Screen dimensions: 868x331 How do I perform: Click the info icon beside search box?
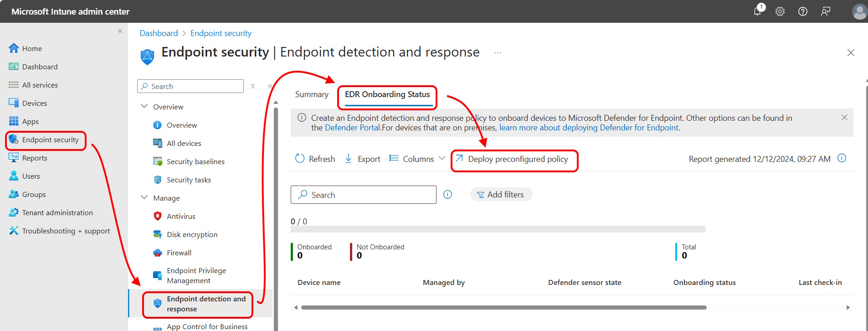click(448, 195)
